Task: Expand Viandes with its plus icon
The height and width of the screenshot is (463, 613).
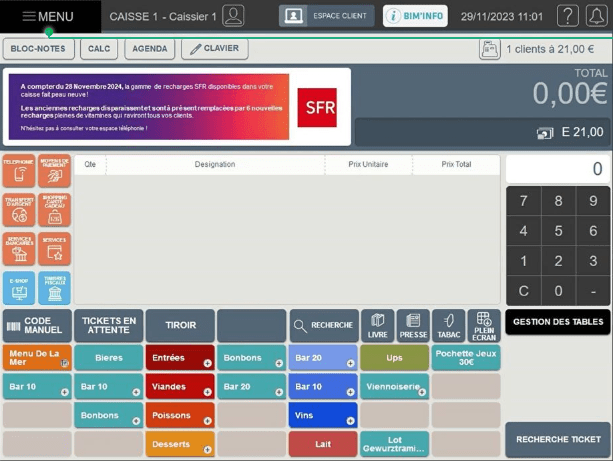Action: 208,392
